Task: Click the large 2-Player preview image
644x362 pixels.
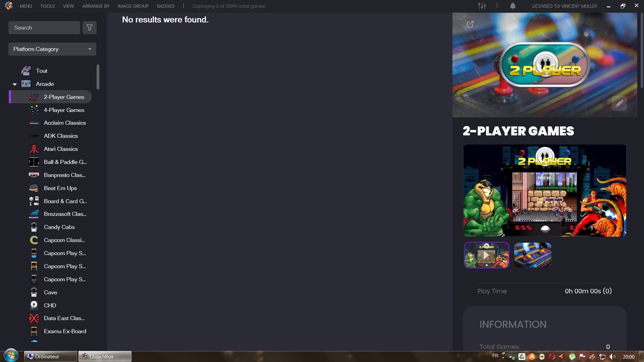Action: pos(545,191)
